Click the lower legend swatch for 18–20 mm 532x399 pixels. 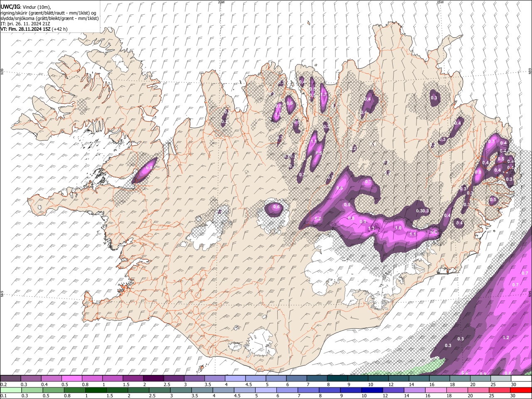pyautogui.click(x=457, y=390)
